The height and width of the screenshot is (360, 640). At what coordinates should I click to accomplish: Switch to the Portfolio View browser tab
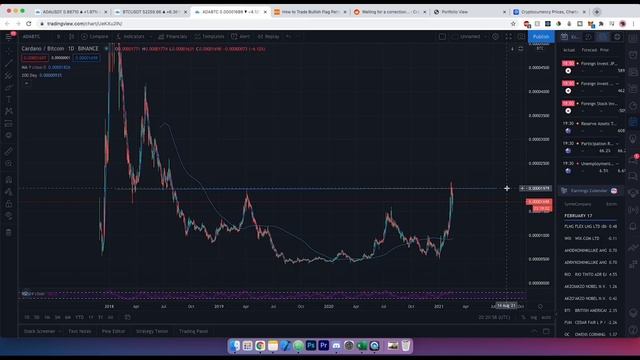pyautogui.click(x=469, y=12)
